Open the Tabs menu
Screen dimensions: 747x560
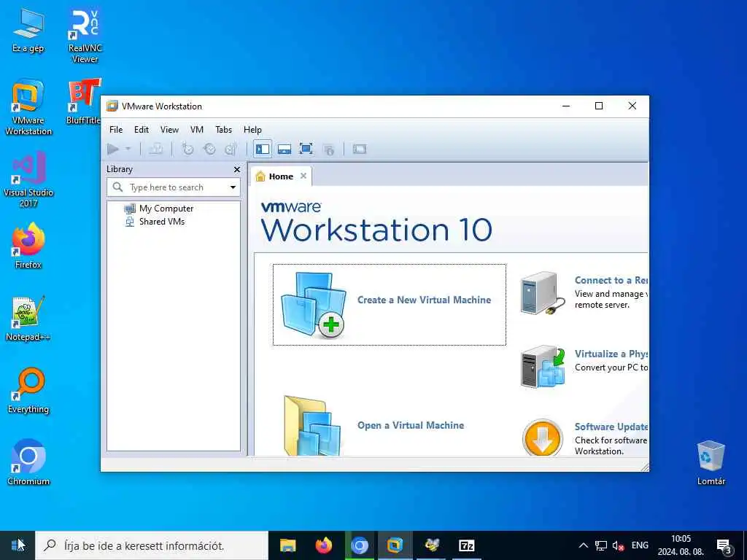tap(223, 130)
